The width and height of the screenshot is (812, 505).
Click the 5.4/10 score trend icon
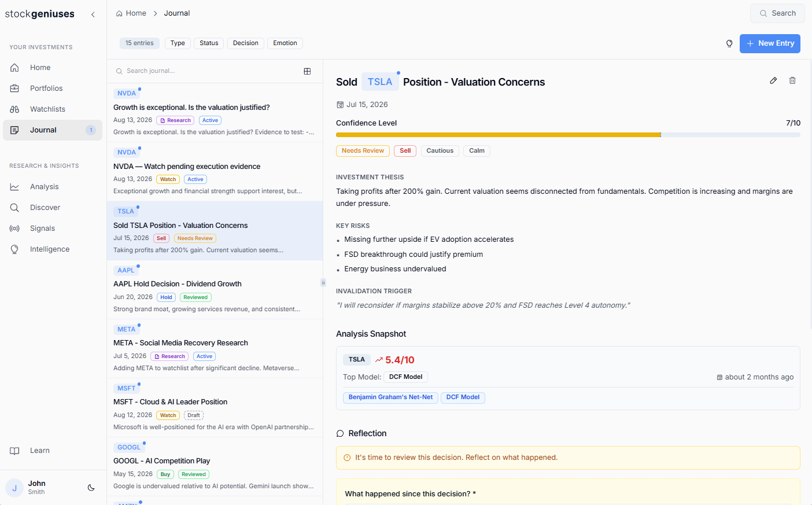(379, 360)
